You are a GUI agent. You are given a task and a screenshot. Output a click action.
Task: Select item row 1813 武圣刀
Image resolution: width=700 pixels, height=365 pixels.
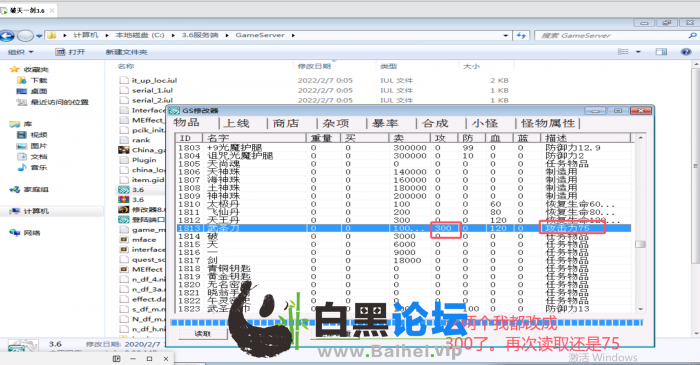click(403, 228)
